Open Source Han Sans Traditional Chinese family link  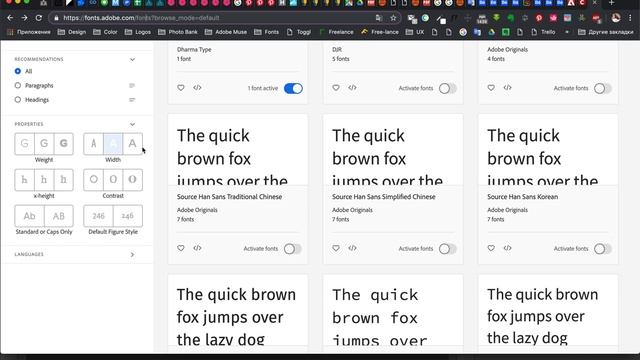click(x=229, y=197)
